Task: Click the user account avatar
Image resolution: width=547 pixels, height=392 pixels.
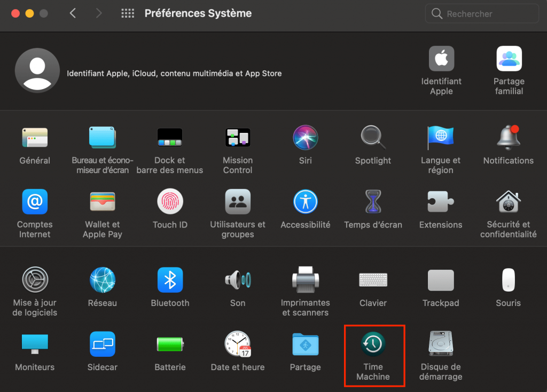Action: tap(37, 70)
